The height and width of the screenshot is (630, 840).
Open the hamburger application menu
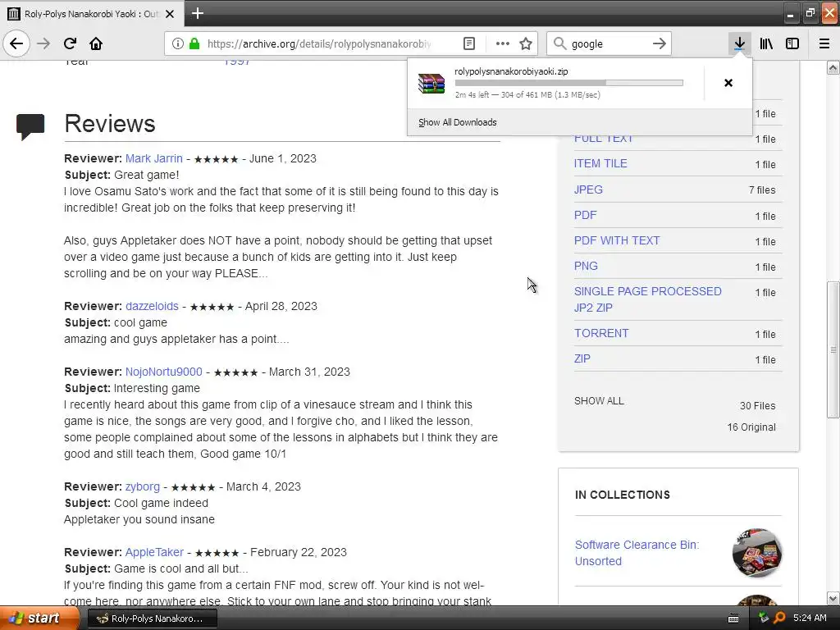(824, 43)
